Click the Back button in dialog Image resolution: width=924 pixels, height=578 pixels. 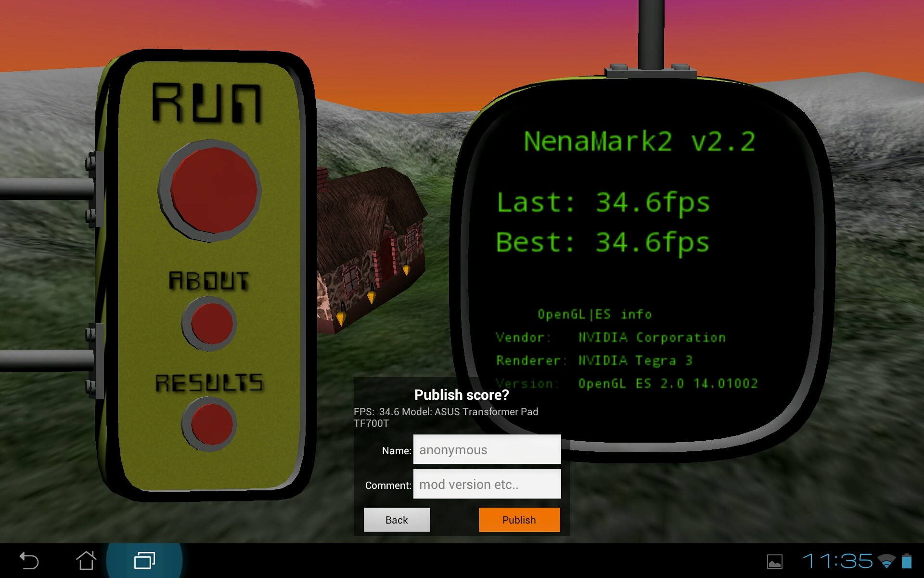click(397, 520)
